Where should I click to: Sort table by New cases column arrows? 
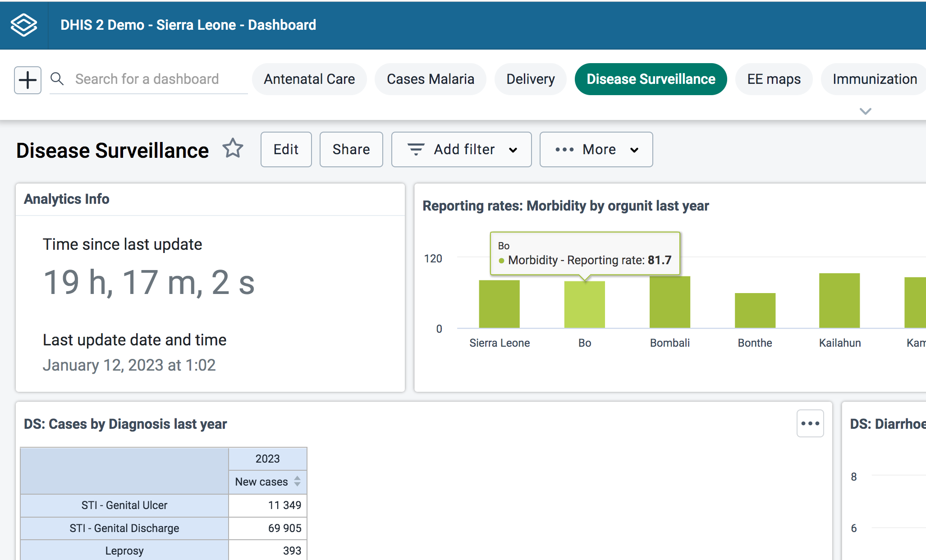(x=297, y=481)
